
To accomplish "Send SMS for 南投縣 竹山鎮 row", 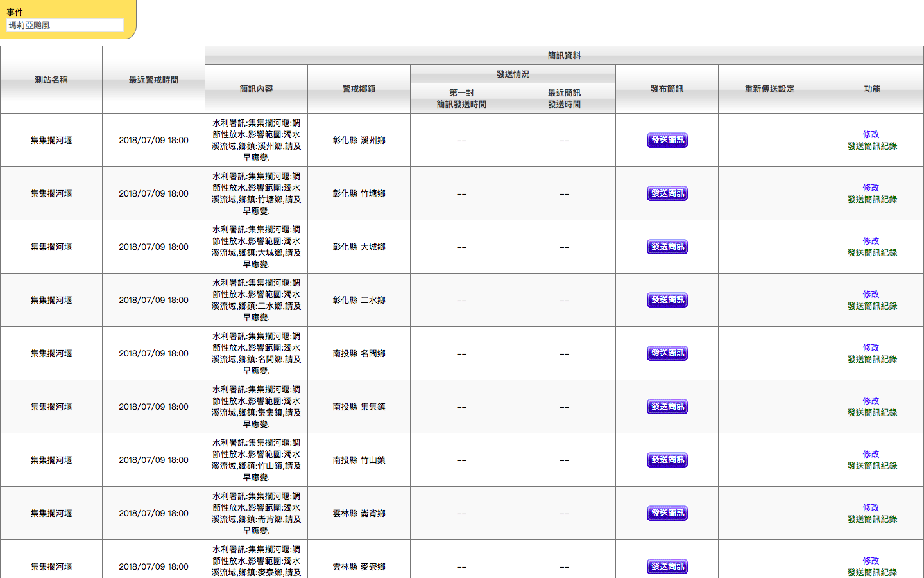I will click(x=667, y=460).
